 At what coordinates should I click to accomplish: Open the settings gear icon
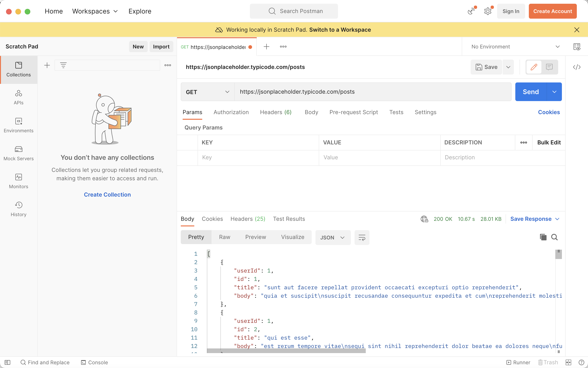(x=488, y=11)
